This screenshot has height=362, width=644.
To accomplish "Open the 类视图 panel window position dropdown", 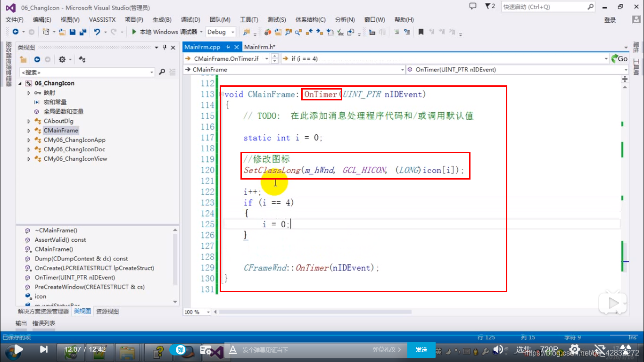I will 157,47.
